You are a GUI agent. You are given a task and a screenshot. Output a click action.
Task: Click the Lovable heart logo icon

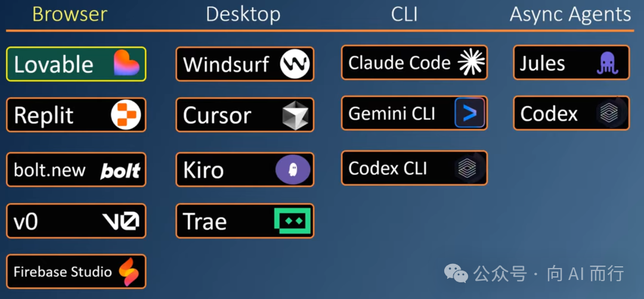[x=126, y=63]
